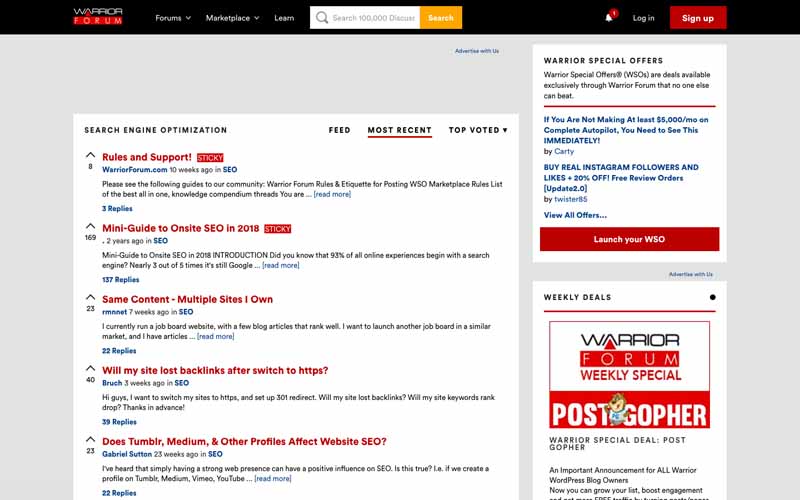Viewport: 800px width, 500px height.
Task: Upvote the "Same Content - Multiple Sites I Own" thread
Action: tap(90, 296)
